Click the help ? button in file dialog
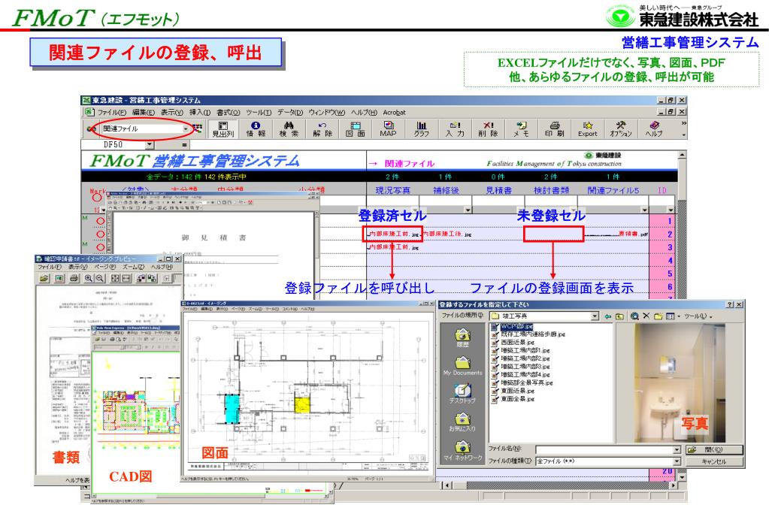 coord(730,304)
